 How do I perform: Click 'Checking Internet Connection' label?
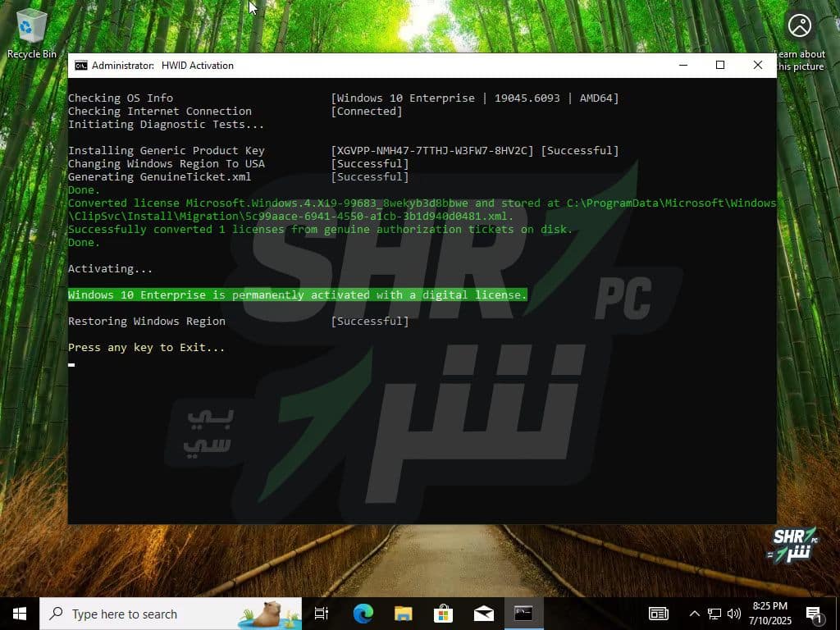(x=160, y=112)
